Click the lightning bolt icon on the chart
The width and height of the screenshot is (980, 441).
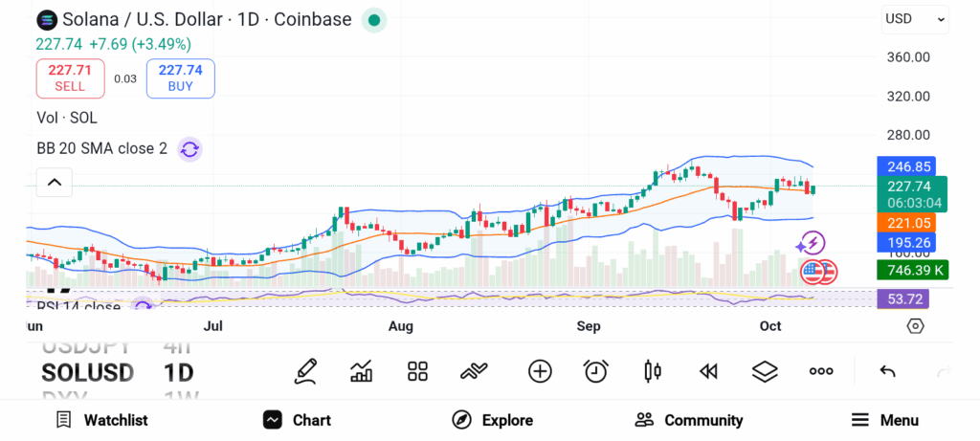[x=811, y=244]
